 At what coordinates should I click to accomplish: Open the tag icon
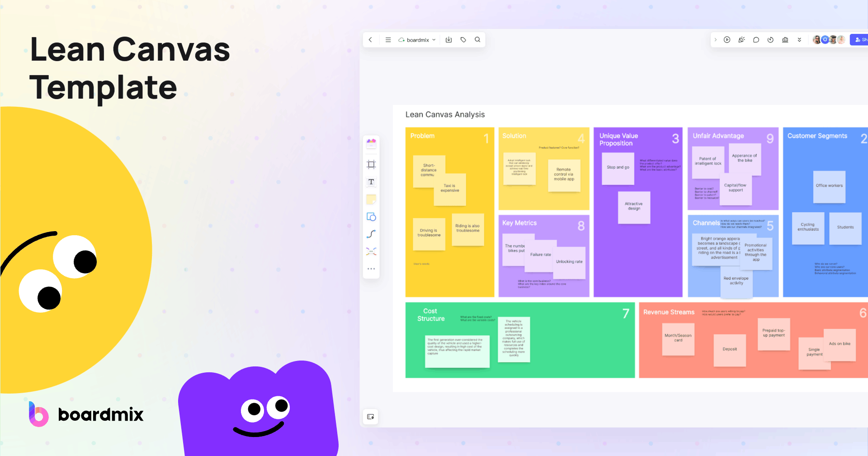point(463,40)
